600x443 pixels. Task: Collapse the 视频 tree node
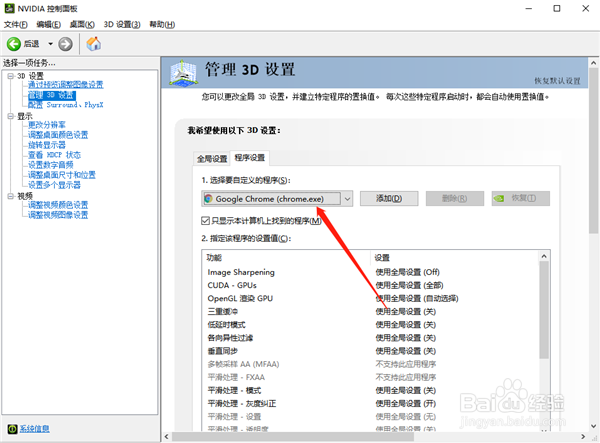point(11,196)
